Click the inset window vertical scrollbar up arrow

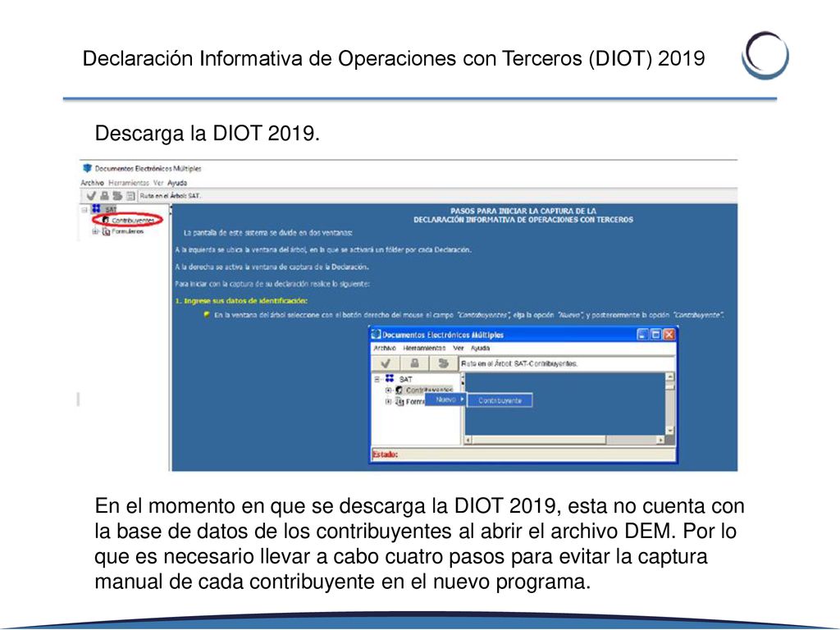(x=669, y=377)
